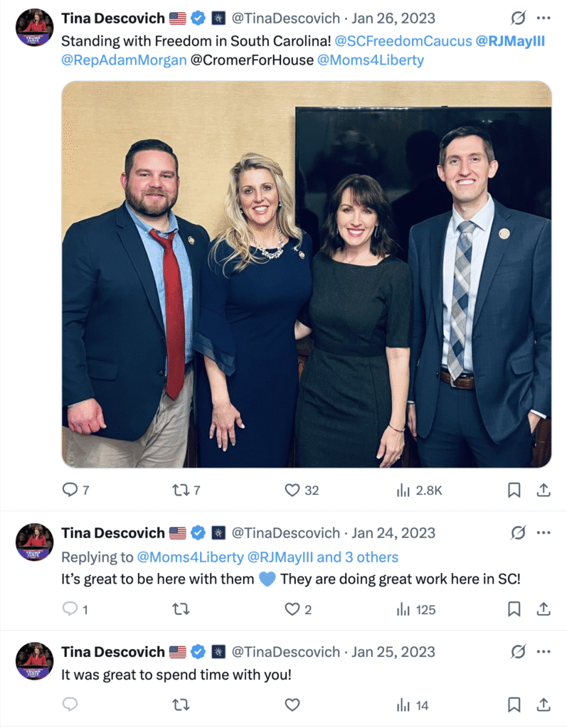Retweet the Jan 26 photo tweet
This screenshot has height=728, width=567.
tap(180, 490)
